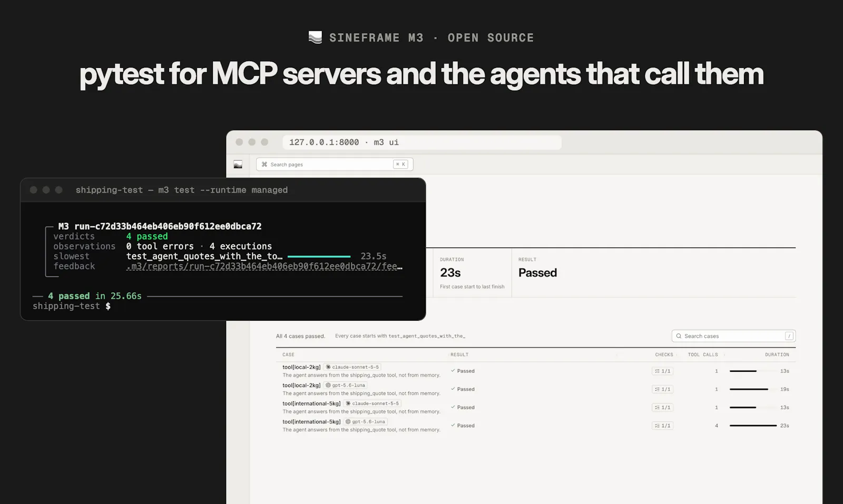Click claude-sonnet-5-5 badge on the tool[local-2kg] case

(352, 367)
